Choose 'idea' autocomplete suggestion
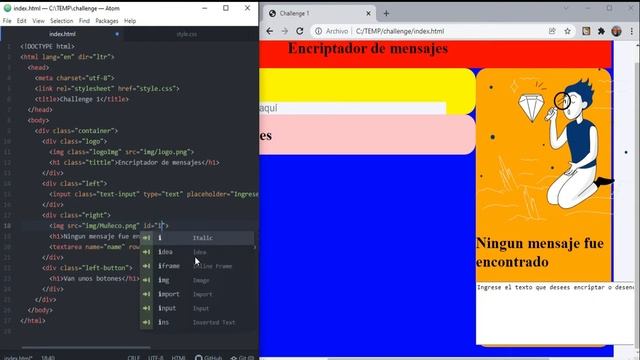 [x=198, y=252]
